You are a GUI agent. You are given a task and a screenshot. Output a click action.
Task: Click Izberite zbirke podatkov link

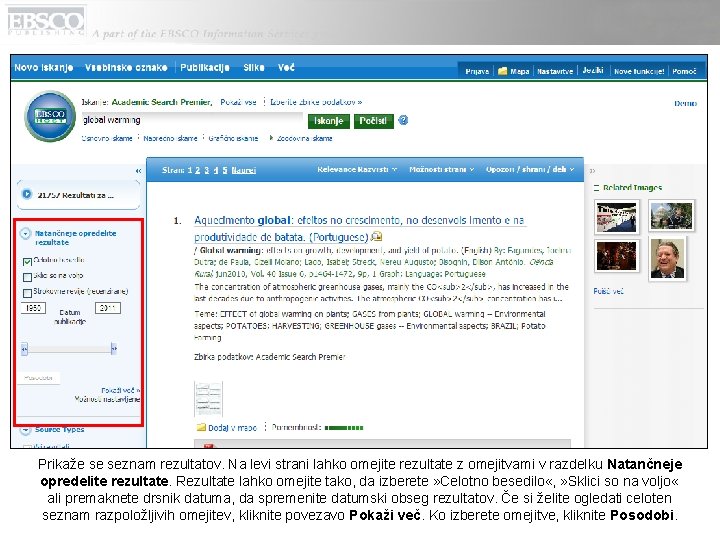click(316, 102)
